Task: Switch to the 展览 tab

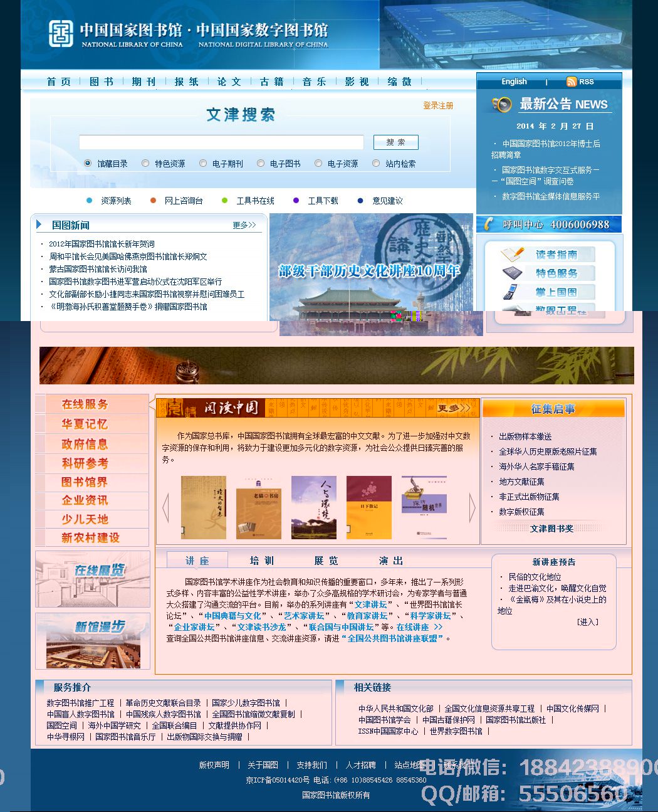Action: [326, 561]
